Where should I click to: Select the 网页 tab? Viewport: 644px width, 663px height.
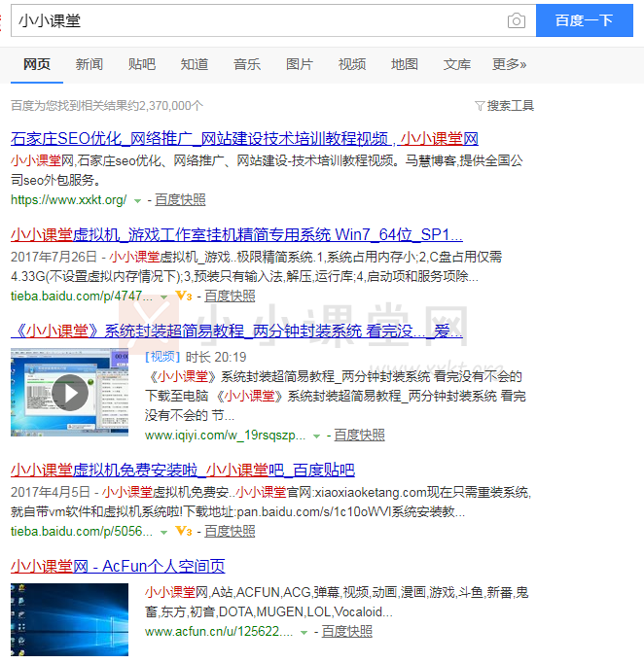[37, 64]
